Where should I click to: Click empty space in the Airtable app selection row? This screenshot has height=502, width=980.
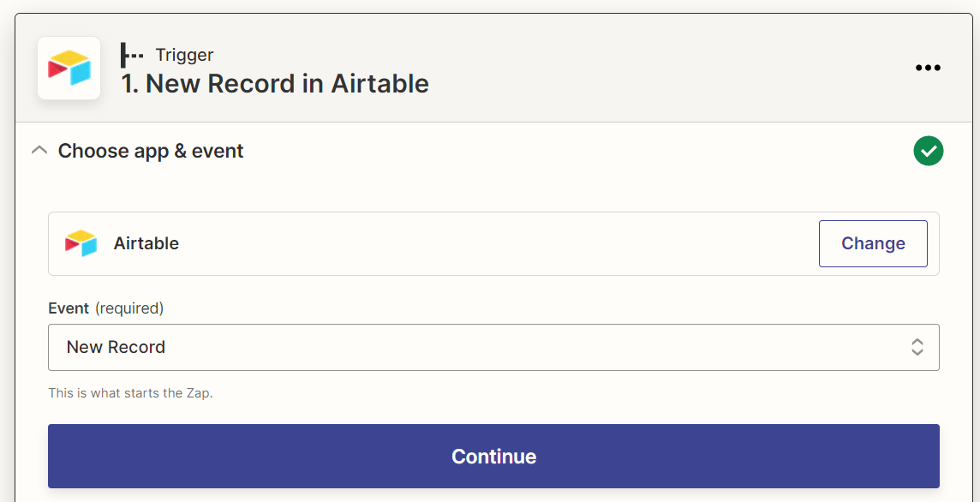click(493, 243)
